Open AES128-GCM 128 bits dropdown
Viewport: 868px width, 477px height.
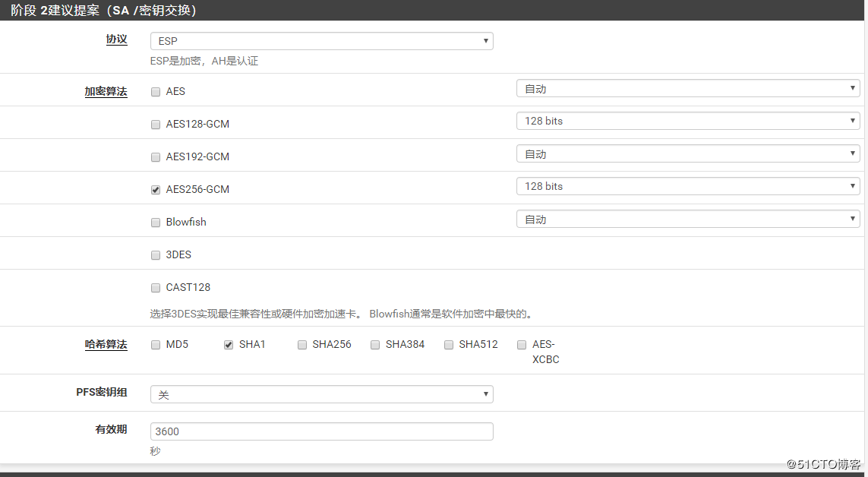[x=687, y=121]
